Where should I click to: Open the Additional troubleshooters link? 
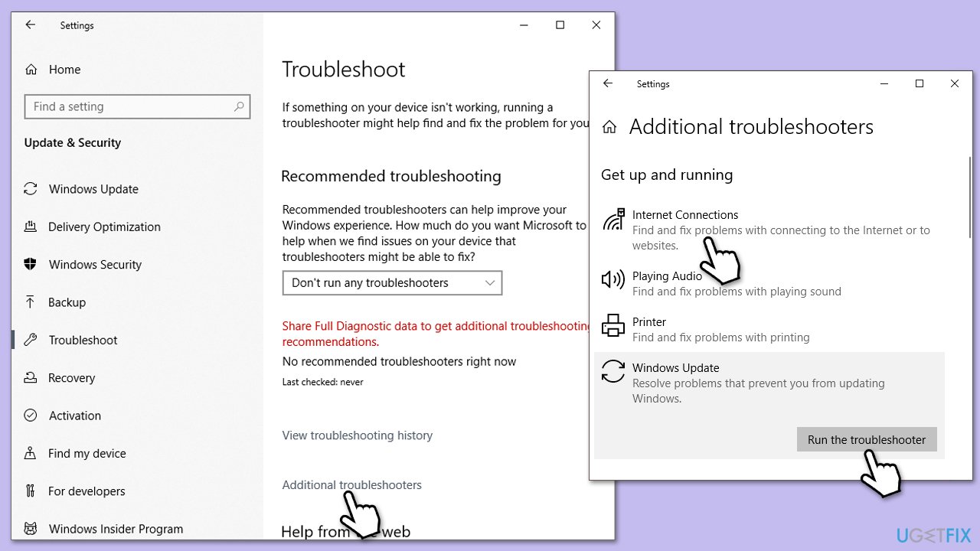click(x=351, y=485)
